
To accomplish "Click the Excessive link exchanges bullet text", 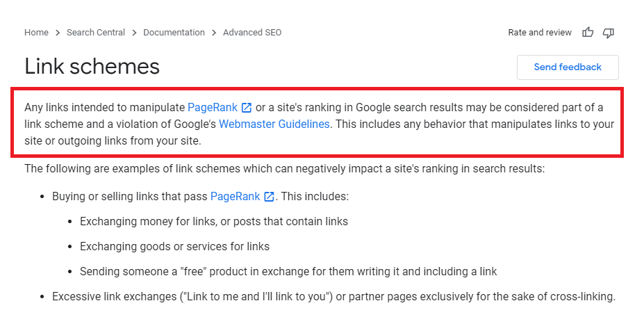I will click(x=334, y=297).
